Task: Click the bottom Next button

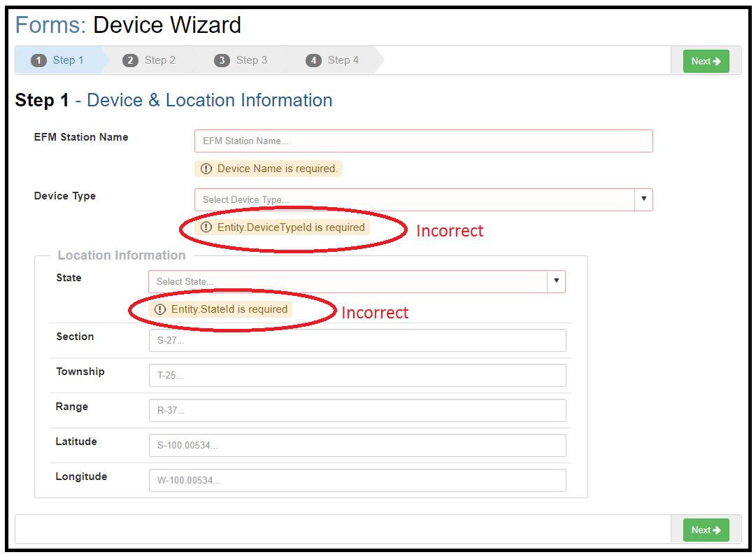Action: (x=706, y=530)
